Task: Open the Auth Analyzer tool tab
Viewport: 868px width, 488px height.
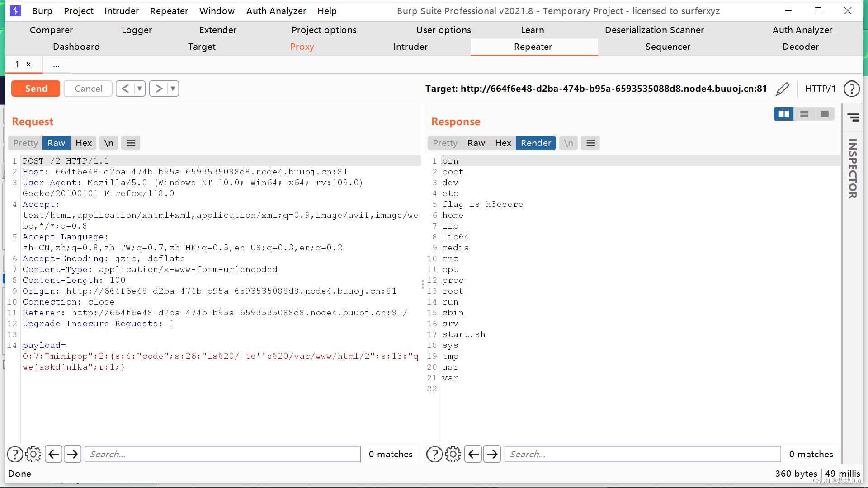Action: [x=802, y=30]
